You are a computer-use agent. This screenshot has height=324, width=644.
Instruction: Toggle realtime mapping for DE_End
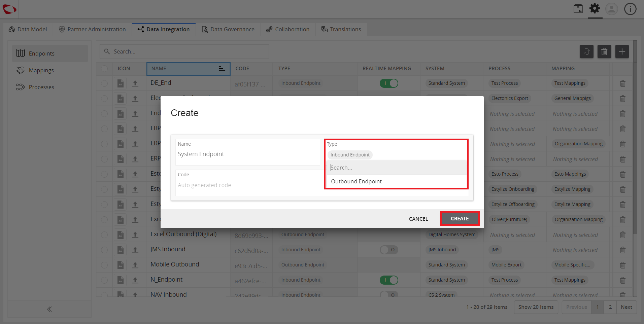pyautogui.click(x=389, y=83)
